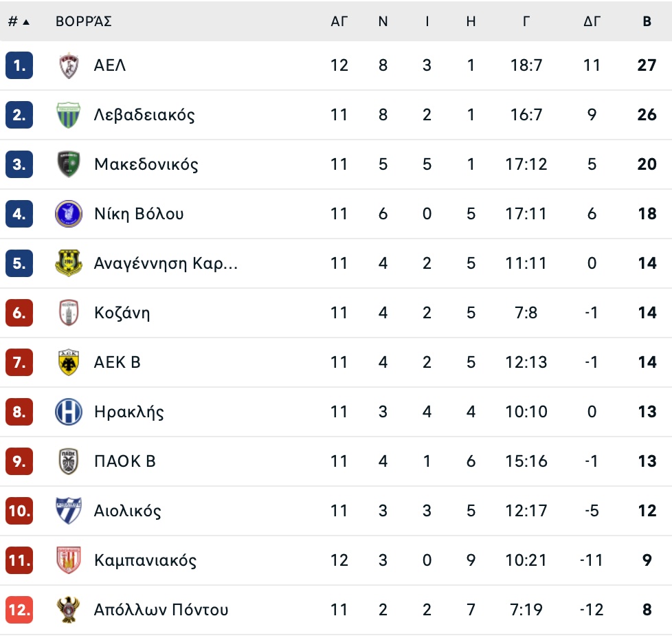Click the Καμπανιακός striped crest

[69, 560]
